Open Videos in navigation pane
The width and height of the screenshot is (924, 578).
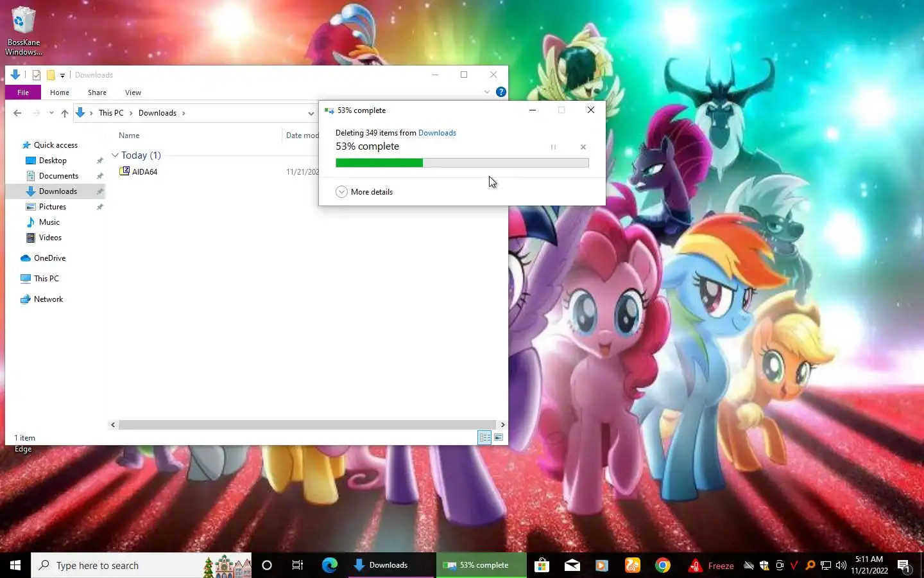click(x=50, y=238)
